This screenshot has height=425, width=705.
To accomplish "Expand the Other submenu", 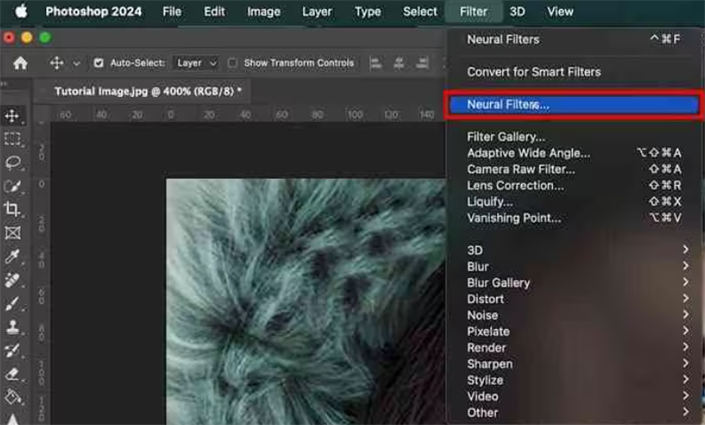I will point(574,412).
